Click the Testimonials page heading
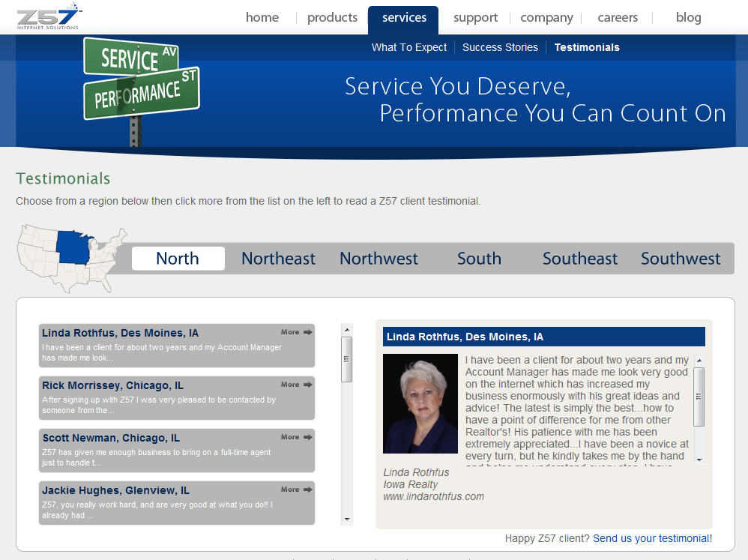This screenshot has width=748, height=560. [x=63, y=178]
